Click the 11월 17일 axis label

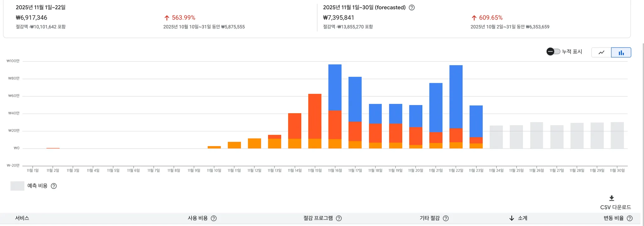[x=355, y=170]
